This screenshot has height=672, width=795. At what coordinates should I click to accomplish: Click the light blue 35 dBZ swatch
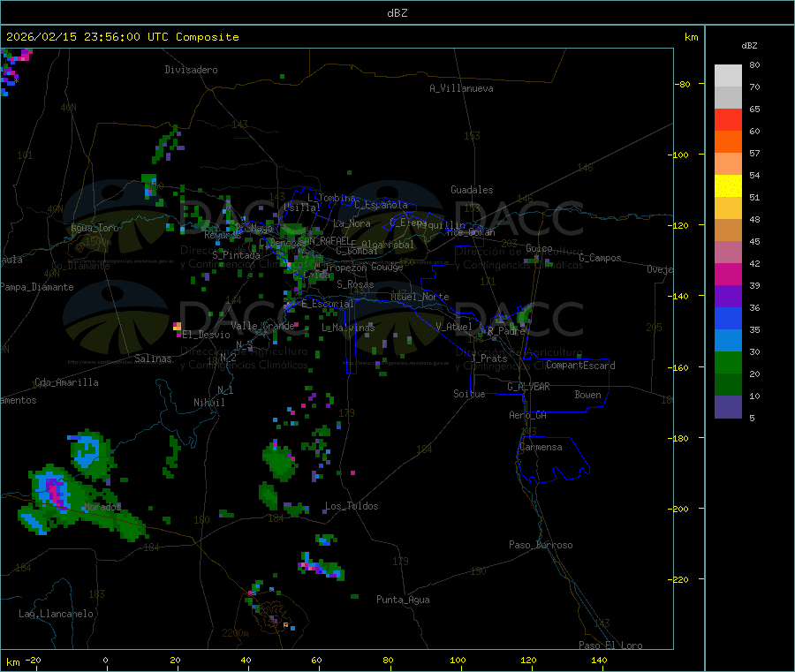(728, 341)
